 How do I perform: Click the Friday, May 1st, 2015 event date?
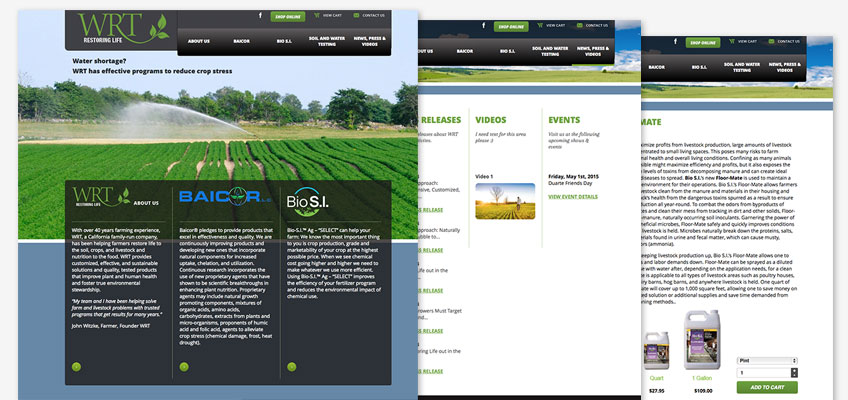point(575,176)
